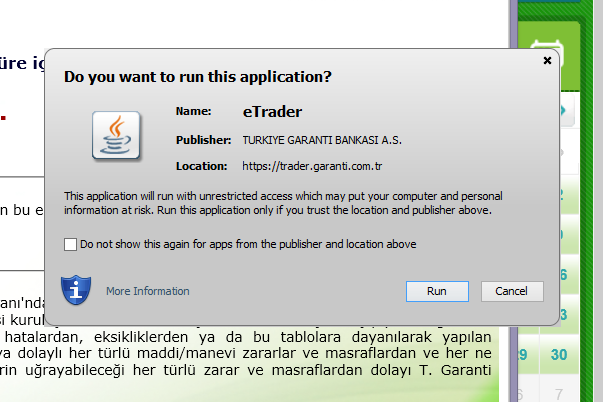This screenshot has height=402, width=603.
Task: Cancel the Java security dialog
Action: coord(512,291)
